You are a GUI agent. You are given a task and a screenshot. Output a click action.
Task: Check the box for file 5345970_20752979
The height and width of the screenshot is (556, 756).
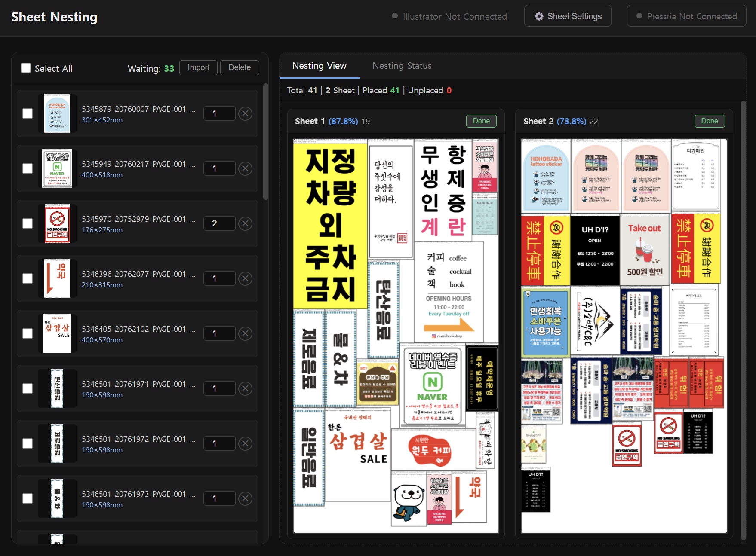[28, 223]
